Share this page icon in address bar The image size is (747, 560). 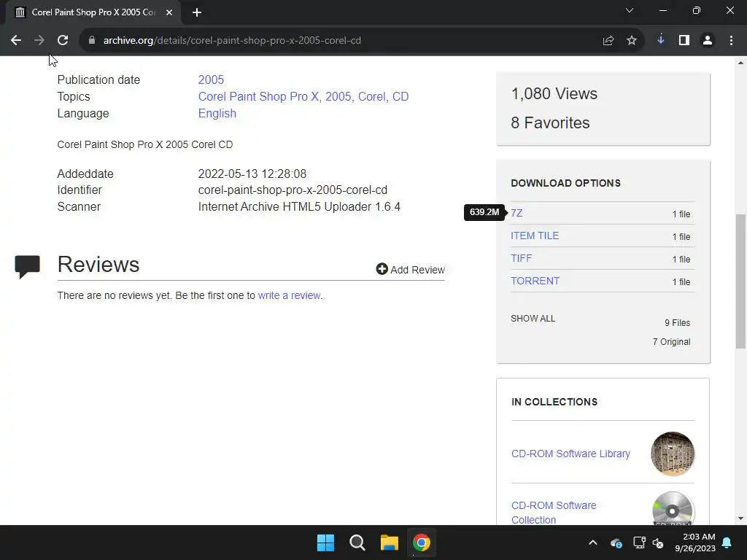[x=608, y=41]
